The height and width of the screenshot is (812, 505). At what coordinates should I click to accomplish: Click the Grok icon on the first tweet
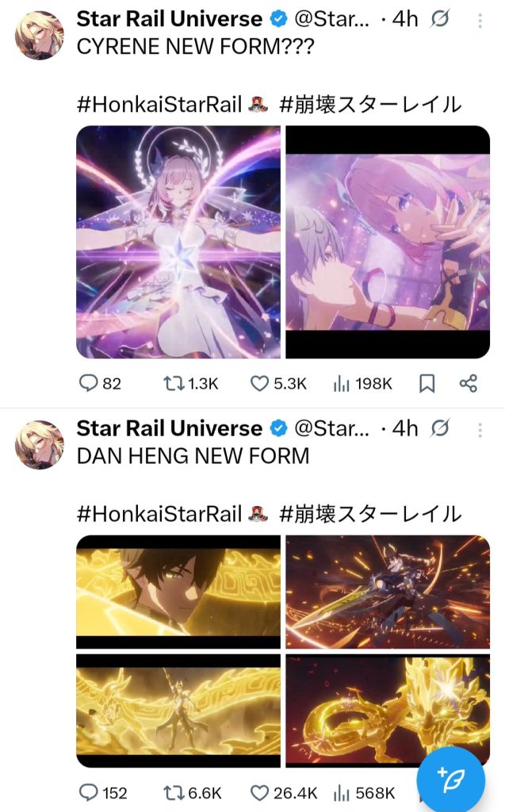440,19
